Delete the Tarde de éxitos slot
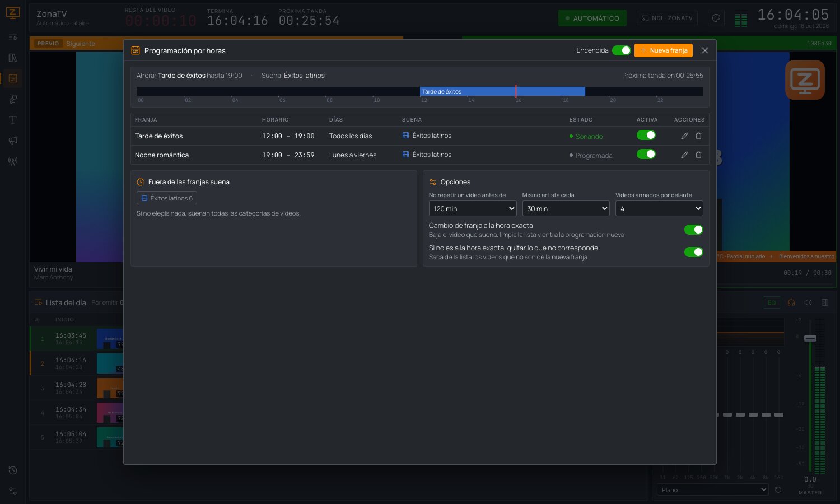This screenshot has width=840, height=504. coord(698,136)
